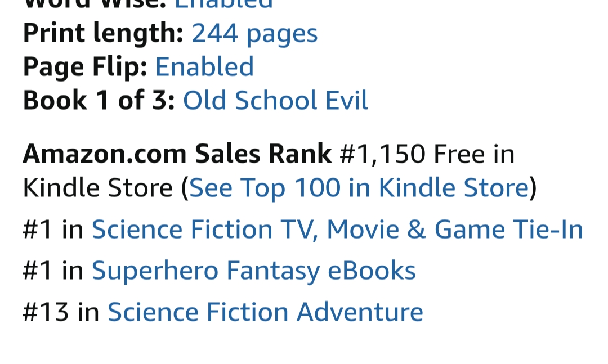Open Science Fiction TV, Movie & Game Tie-In category
The height and width of the screenshot is (364, 608).
pyautogui.click(x=337, y=230)
